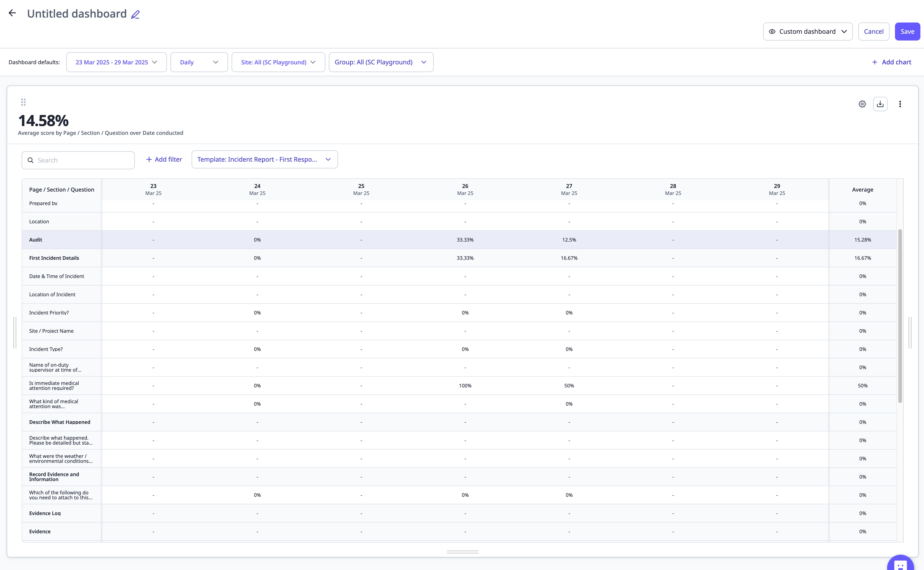Download the chart data
924x570 pixels.
pos(880,104)
